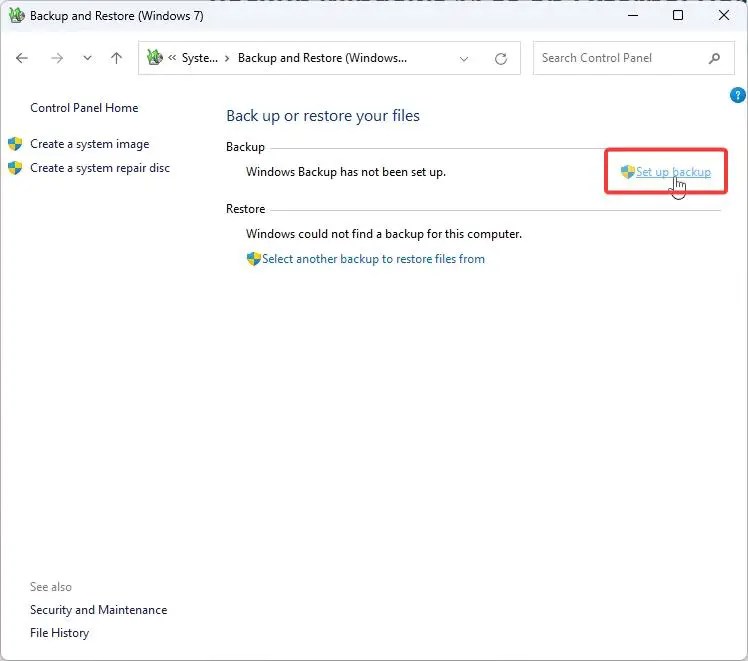This screenshot has height=661, width=748.
Task: Open Security and Maintenance
Action: [98, 610]
